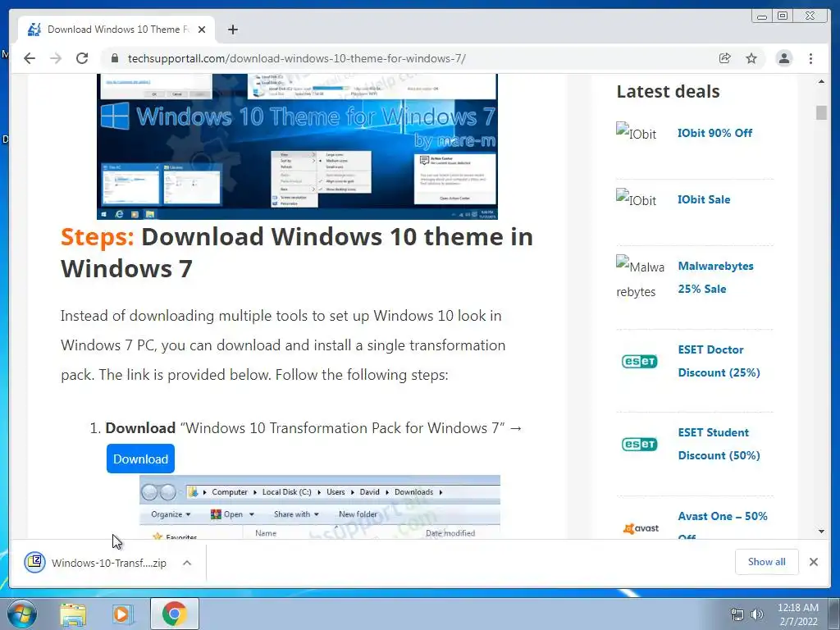The height and width of the screenshot is (630, 840).
Task: Click the vertical scrollbar thumb
Action: click(x=821, y=112)
